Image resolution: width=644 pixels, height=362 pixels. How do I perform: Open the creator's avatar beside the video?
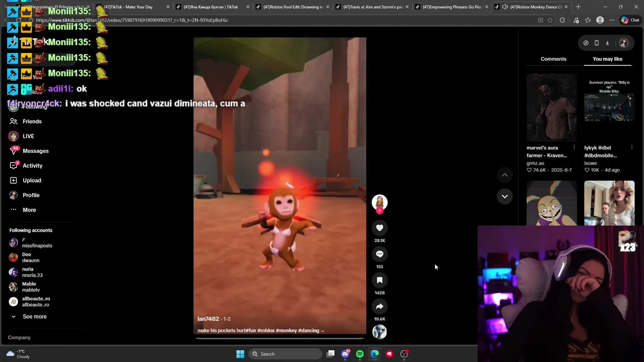[379, 202]
